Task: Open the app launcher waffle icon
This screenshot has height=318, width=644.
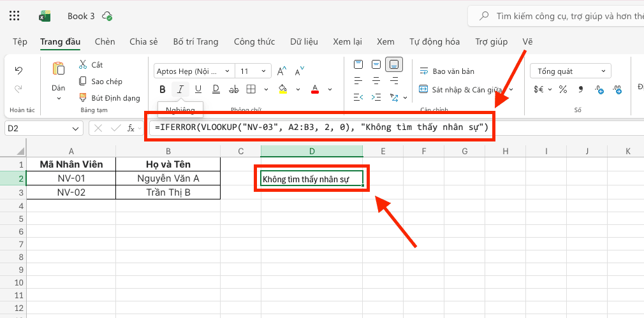Action: coord(15,16)
